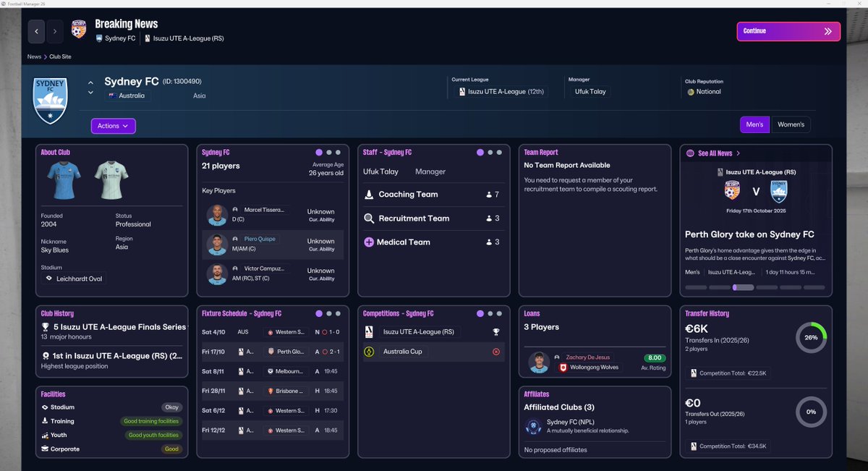
Task: Jump to the last news carousel segment
Action: (x=814, y=287)
